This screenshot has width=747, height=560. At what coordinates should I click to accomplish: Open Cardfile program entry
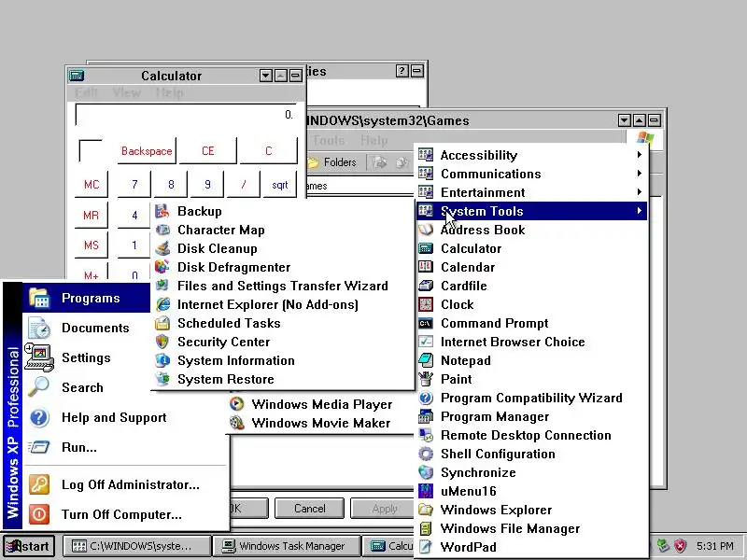coord(531,286)
